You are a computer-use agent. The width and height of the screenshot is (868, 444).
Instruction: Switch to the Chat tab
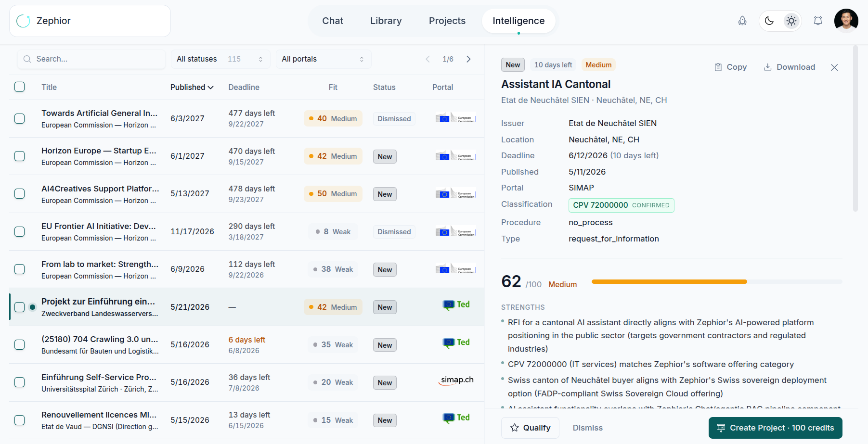[333, 21]
